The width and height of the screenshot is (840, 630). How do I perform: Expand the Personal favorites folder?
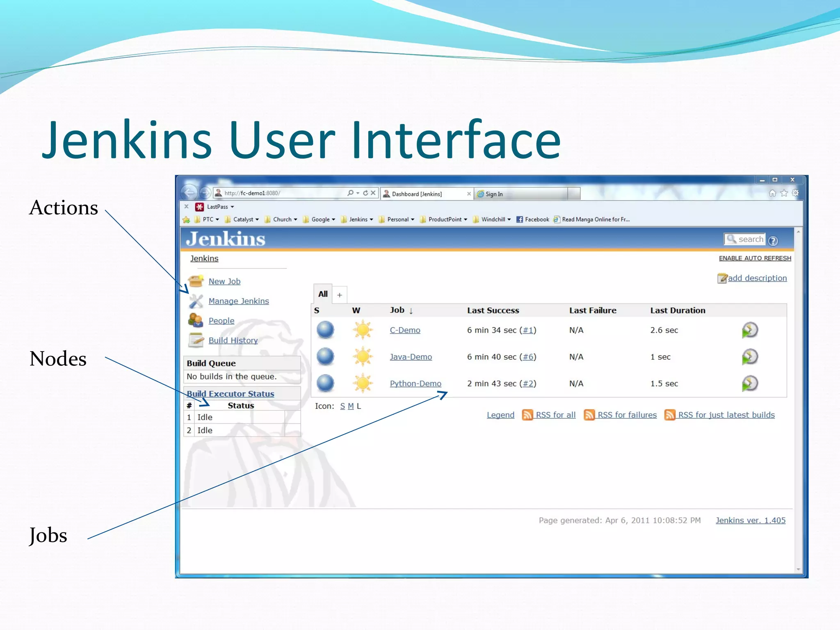[x=397, y=219]
